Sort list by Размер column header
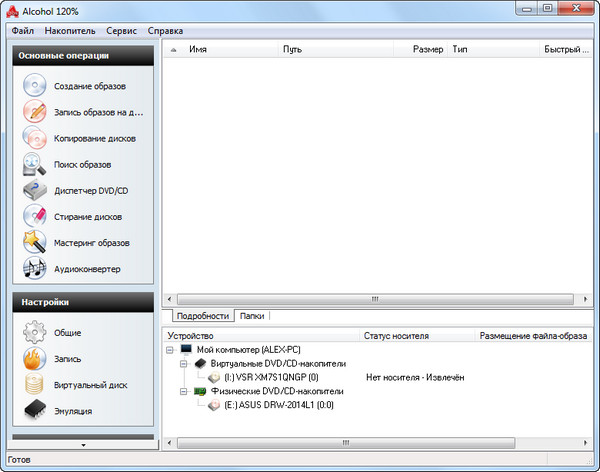 (427, 48)
